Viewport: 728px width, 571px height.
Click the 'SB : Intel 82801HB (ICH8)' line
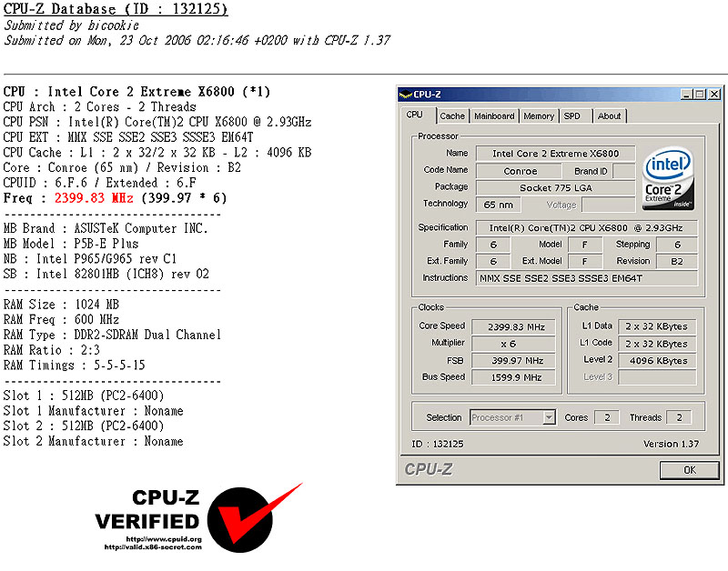click(106, 274)
